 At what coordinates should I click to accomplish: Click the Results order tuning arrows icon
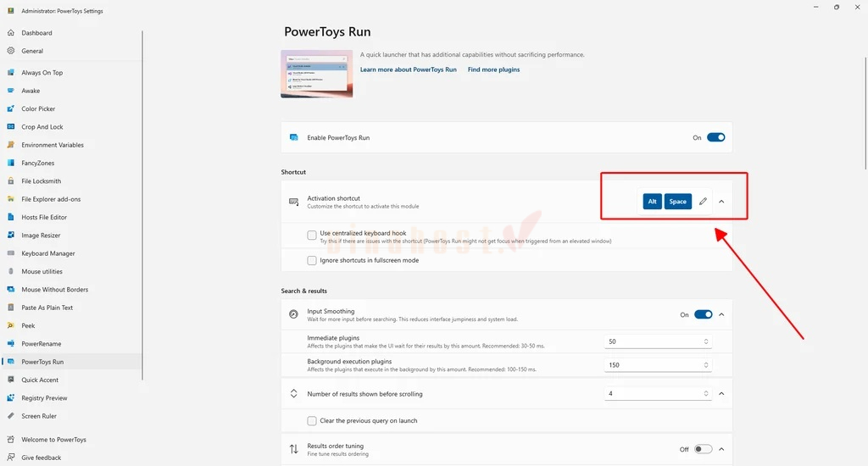294,449
